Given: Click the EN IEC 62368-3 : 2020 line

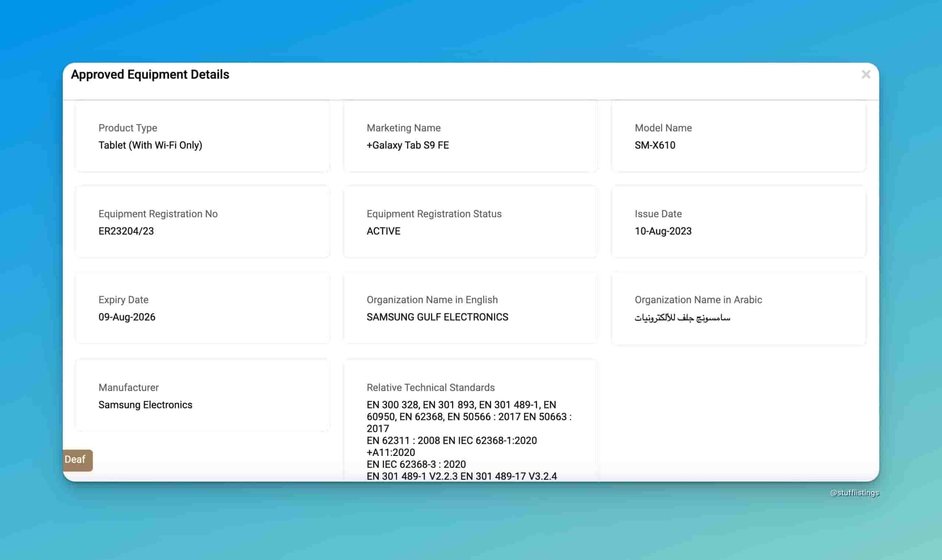Looking at the screenshot, I should pos(416,464).
